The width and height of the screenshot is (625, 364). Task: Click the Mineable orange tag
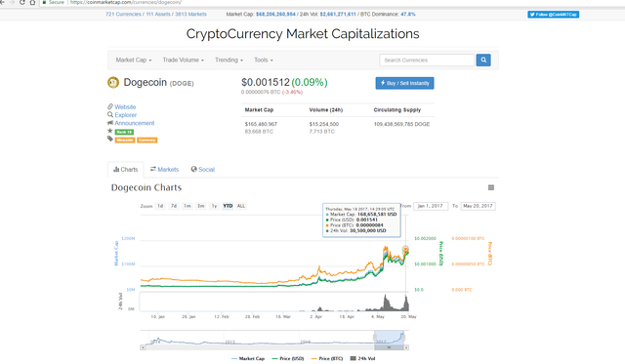pyautogui.click(x=125, y=141)
